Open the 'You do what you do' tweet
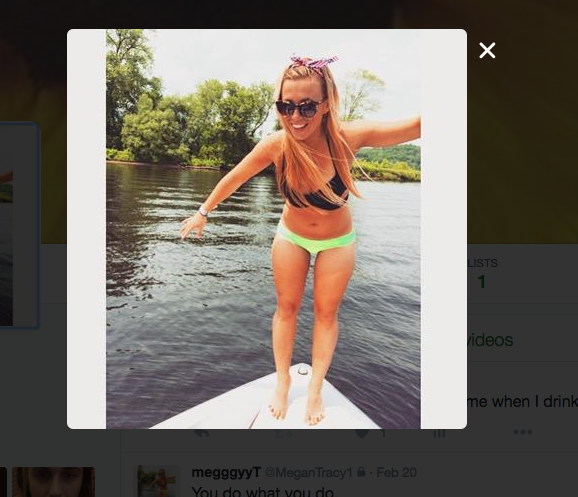This screenshot has height=497, width=578. tap(263, 491)
